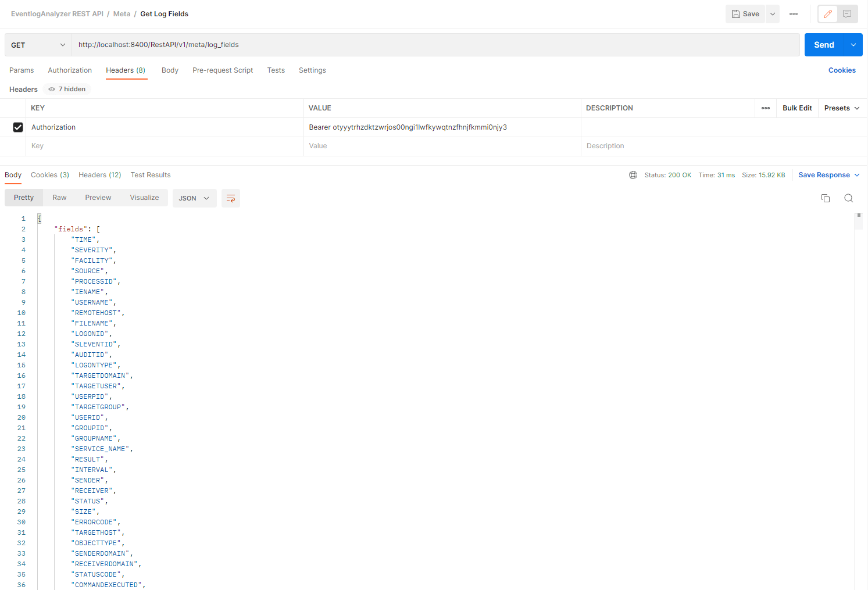The width and height of the screenshot is (868, 590).
Task: Open the Raw response view tab
Action: click(x=59, y=197)
